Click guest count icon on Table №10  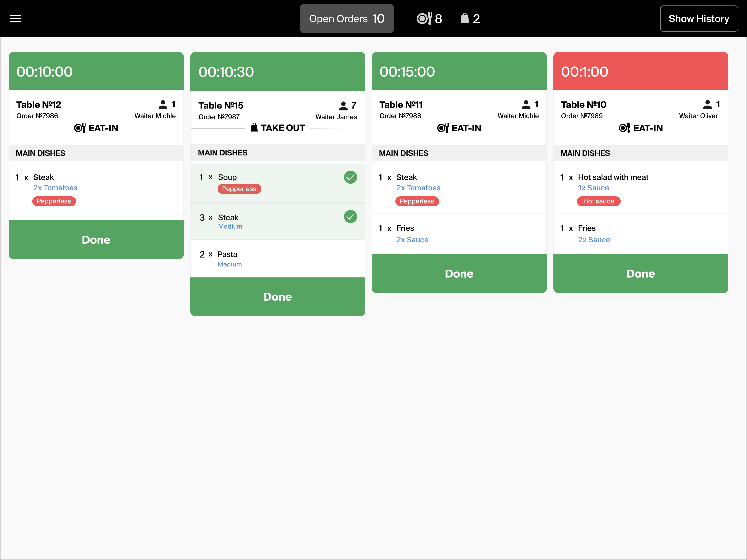(x=707, y=104)
